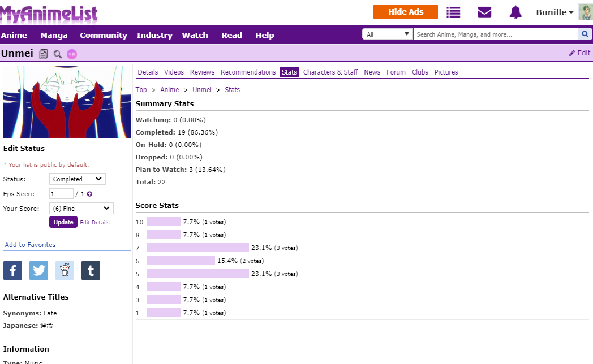Open the Characters & Staff tab
The width and height of the screenshot is (593, 364).
pos(330,72)
